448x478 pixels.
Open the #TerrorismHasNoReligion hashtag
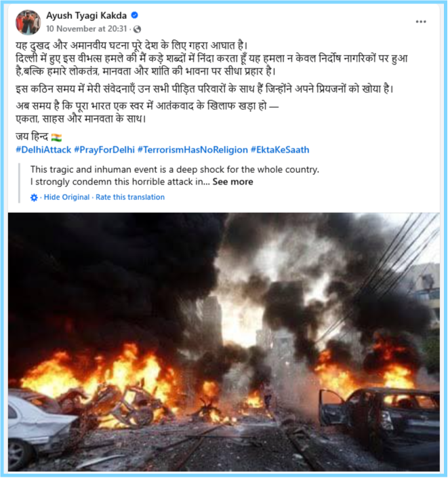pyautogui.click(x=192, y=150)
